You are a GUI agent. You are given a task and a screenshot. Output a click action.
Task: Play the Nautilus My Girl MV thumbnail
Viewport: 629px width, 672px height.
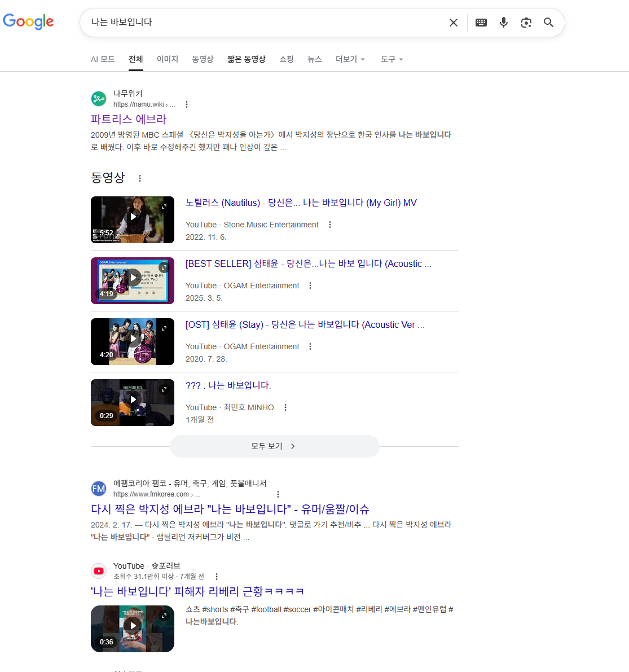133,219
